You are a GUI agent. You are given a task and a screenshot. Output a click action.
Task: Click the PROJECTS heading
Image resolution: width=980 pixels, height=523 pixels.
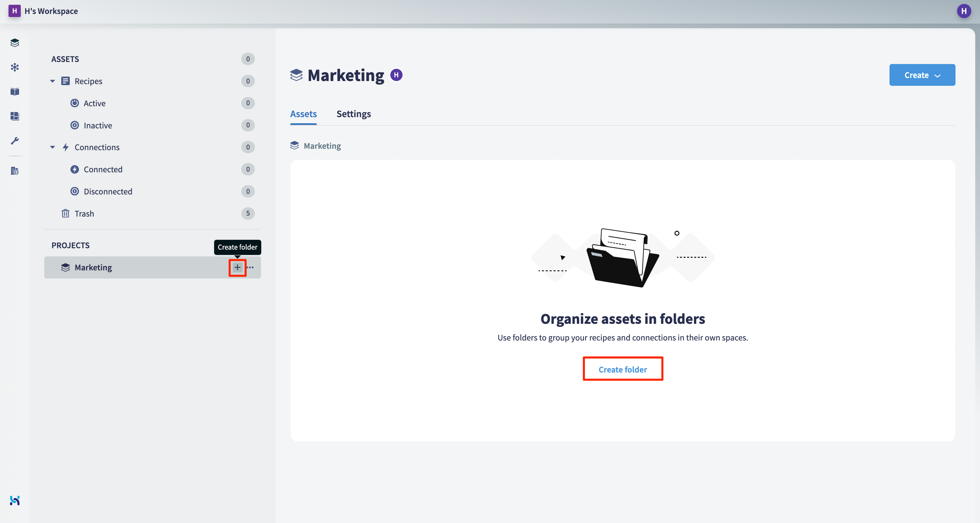point(70,245)
